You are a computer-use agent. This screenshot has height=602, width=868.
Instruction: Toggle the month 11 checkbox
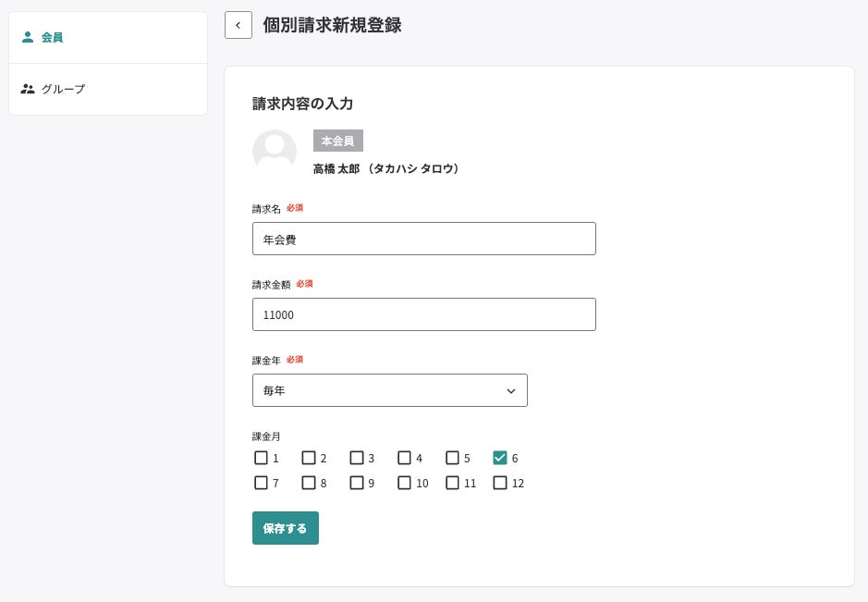coord(452,483)
